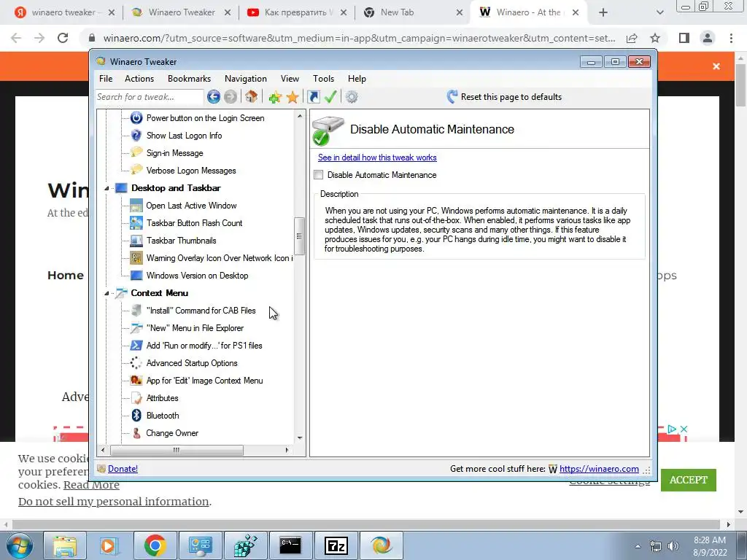Open the Bookmarks menu
The height and width of the screenshot is (560, 747).
189,79
